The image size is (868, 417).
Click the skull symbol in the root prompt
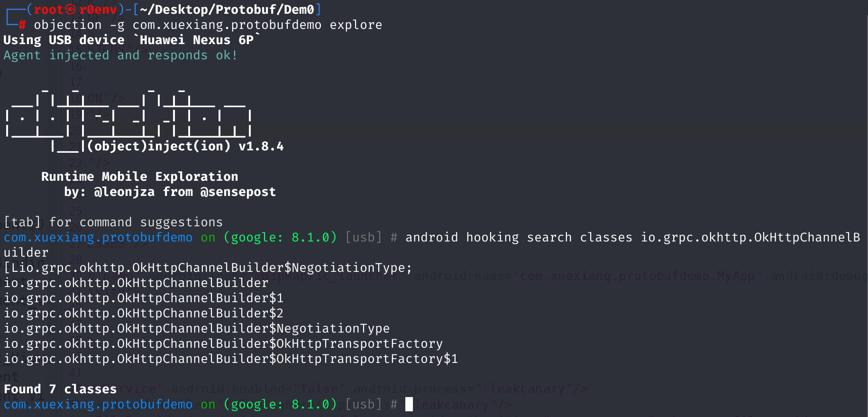pyautogui.click(x=70, y=9)
